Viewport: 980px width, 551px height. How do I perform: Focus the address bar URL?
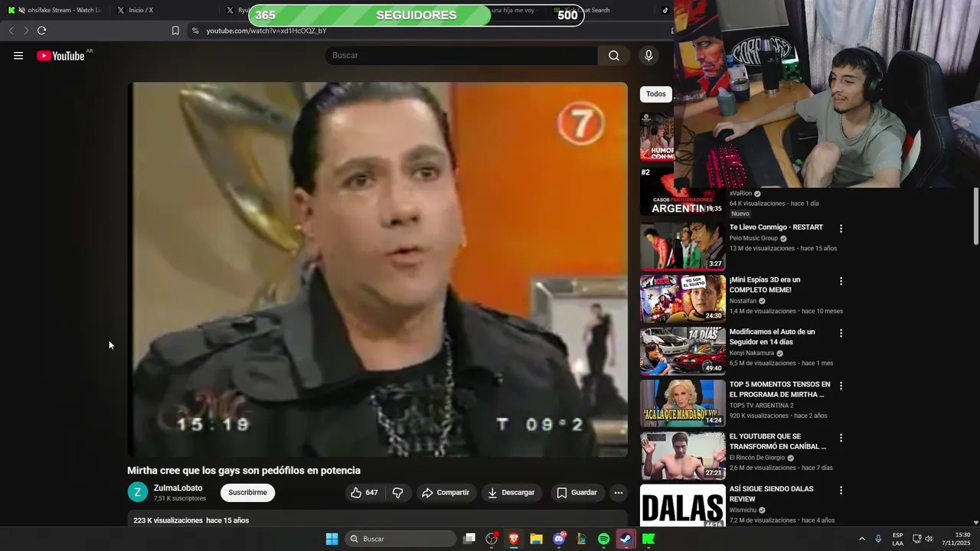266,31
